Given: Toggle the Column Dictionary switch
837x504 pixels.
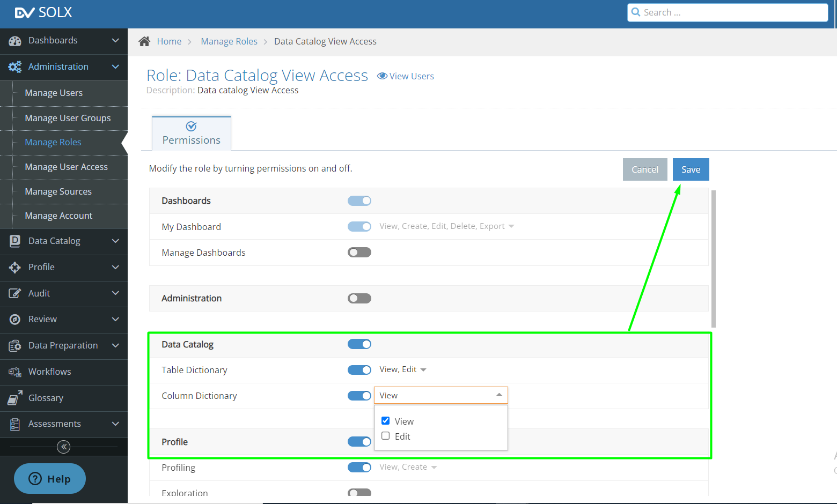Looking at the screenshot, I should (x=359, y=396).
